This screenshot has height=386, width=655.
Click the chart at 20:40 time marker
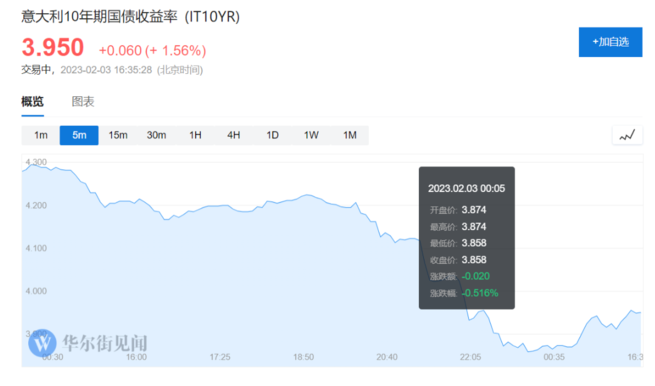pos(387,357)
